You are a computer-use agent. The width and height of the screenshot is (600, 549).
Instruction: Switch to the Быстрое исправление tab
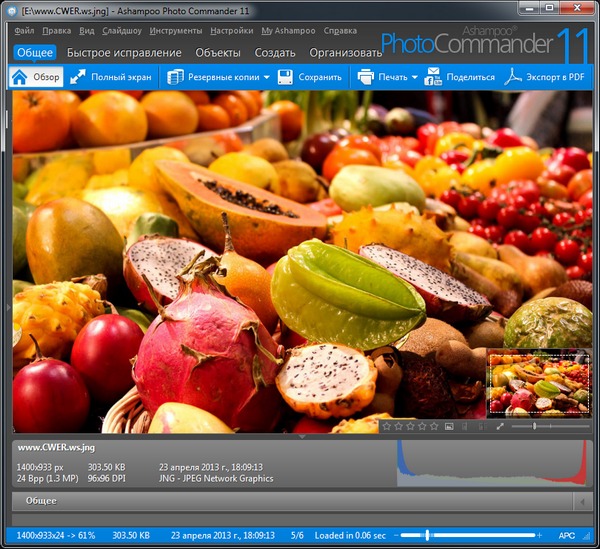click(125, 52)
